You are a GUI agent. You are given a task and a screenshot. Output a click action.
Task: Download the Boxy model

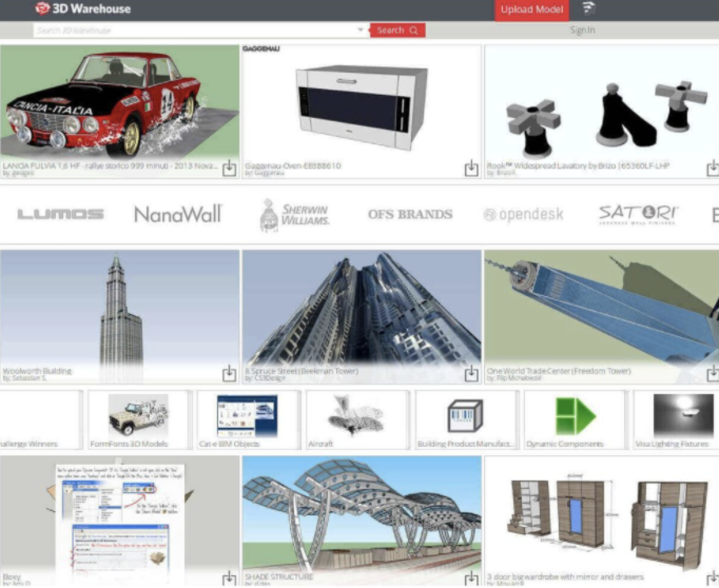click(229, 579)
